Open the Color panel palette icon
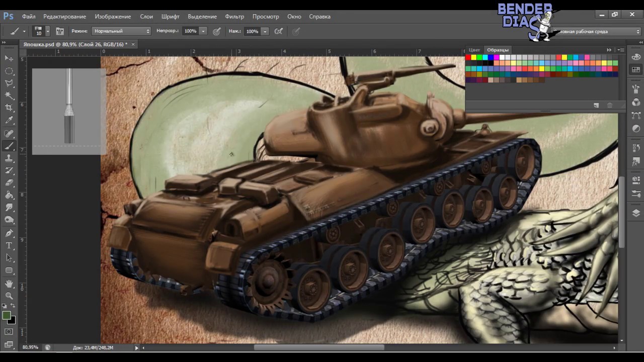 636,57
